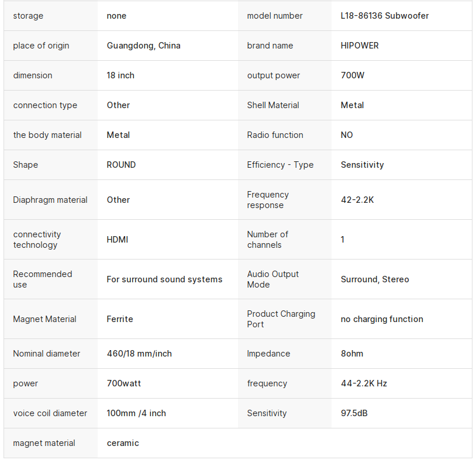Select the Number of channels label

pos(267,240)
